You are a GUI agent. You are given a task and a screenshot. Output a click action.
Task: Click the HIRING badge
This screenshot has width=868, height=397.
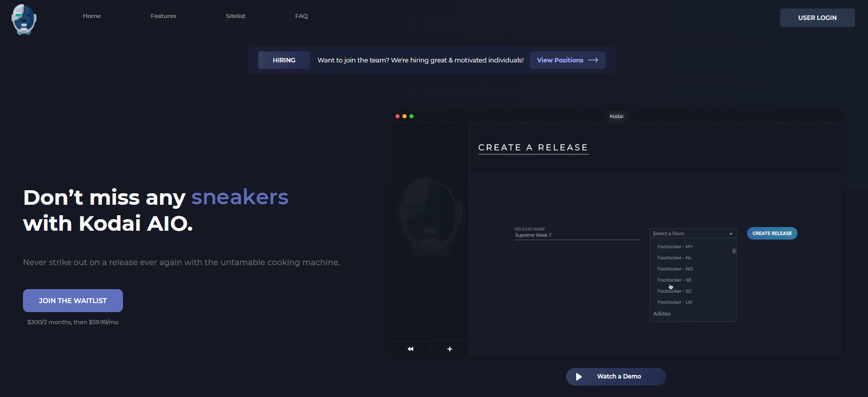(x=284, y=60)
